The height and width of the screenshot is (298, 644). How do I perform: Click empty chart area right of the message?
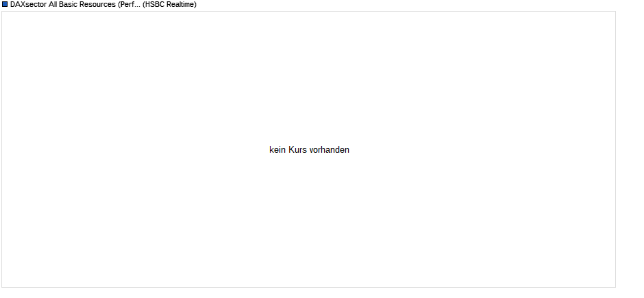click(482, 150)
